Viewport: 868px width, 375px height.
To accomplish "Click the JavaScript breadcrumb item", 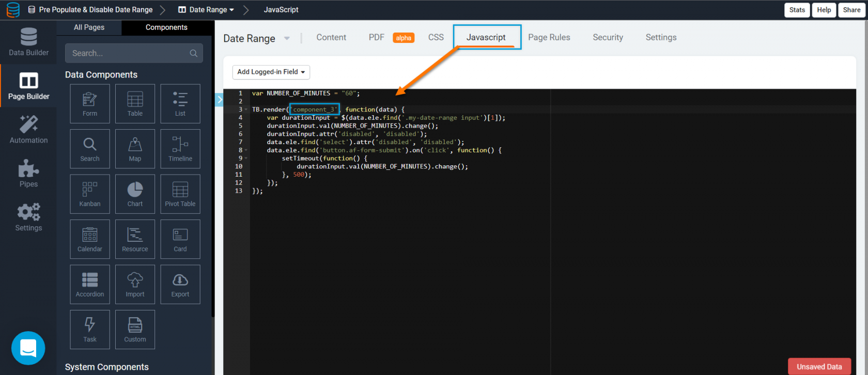I will (x=281, y=10).
